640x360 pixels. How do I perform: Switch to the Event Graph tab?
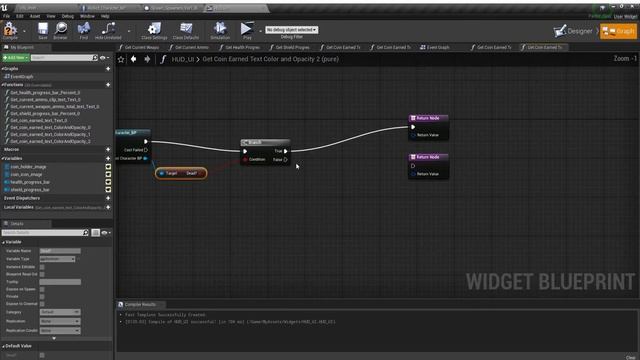[x=435, y=47]
